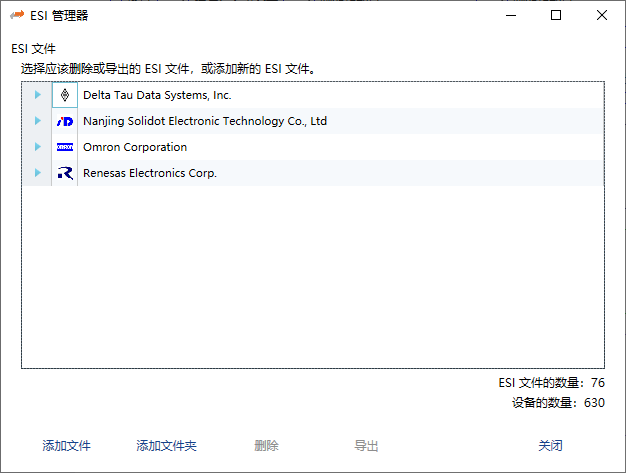Select Nanjing Solidot Electronic Technology Co., Ltd
The width and height of the screenshot is (626, 473).
205,121
